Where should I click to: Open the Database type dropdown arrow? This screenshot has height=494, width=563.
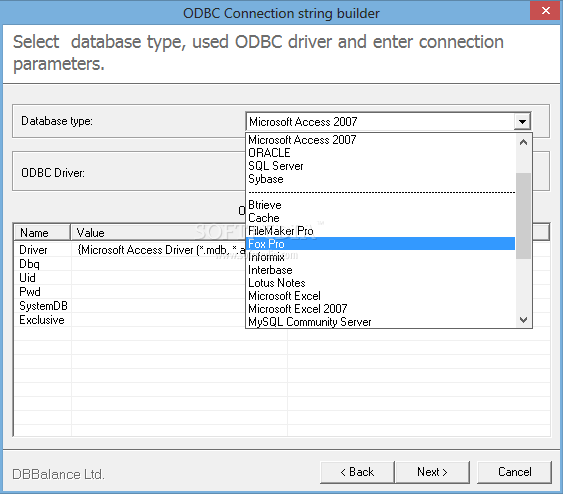click(x=522, y=122)
